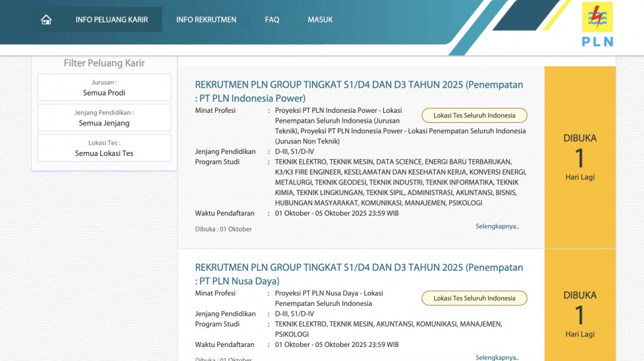Click the Filter Peluang Karir heading
644x361 pixels.
tap(104, 63)
